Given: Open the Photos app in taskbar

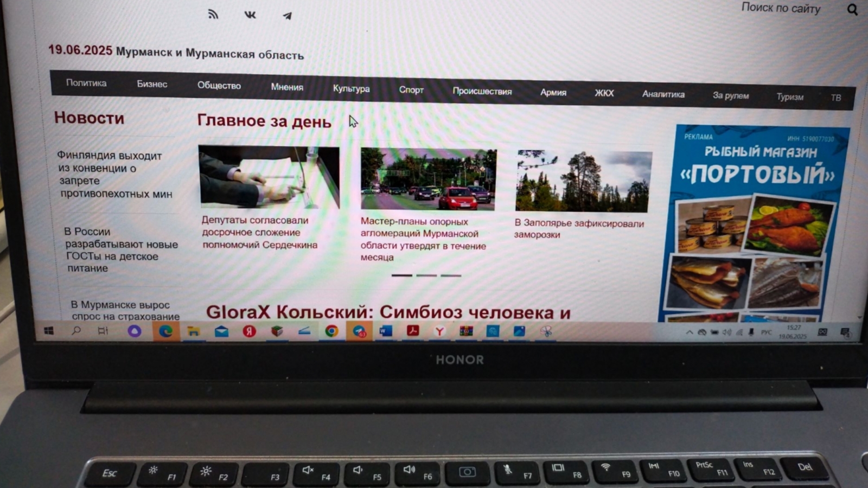Looking at the screenshot, I should pos(519,331).
